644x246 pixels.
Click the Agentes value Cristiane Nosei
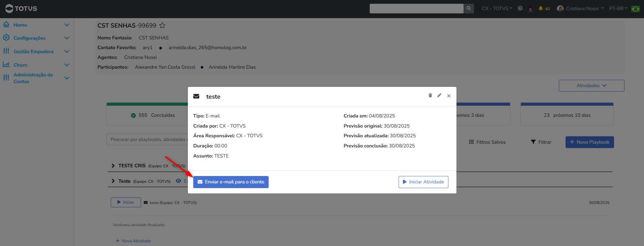click(x=140, y=57)
